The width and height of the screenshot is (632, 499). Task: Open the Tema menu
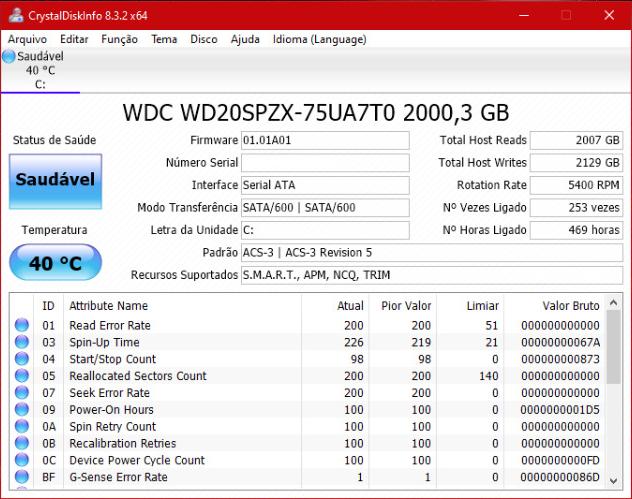coord(164,39)
